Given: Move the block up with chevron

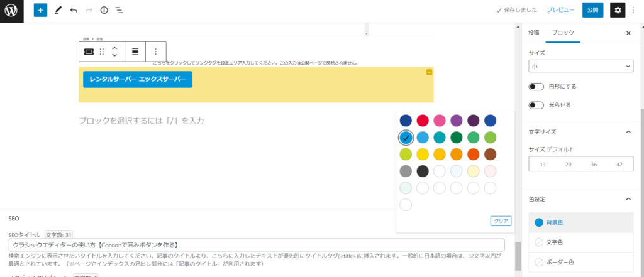Looking at the screenshot, I should (115, 48).
